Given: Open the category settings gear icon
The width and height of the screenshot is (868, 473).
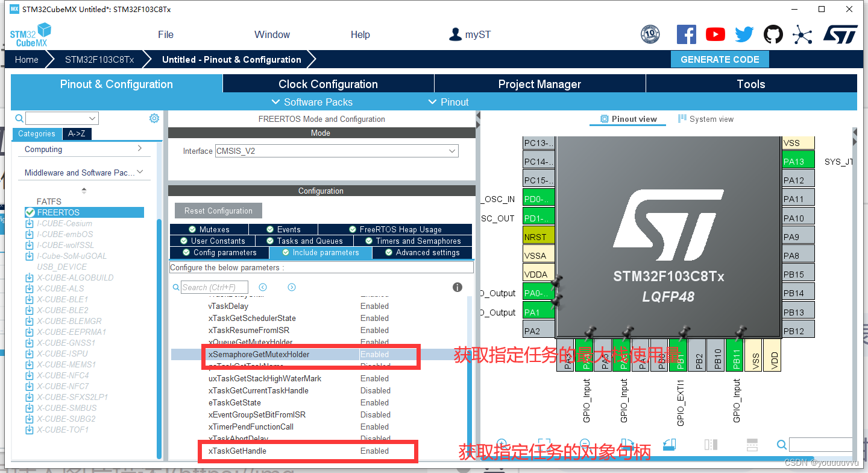Looking at the screenshot, I should click(x=154, y=118).
